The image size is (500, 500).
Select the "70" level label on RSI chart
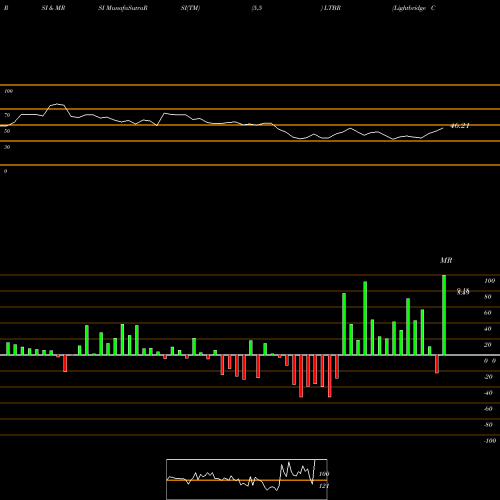tap(7, 115)
